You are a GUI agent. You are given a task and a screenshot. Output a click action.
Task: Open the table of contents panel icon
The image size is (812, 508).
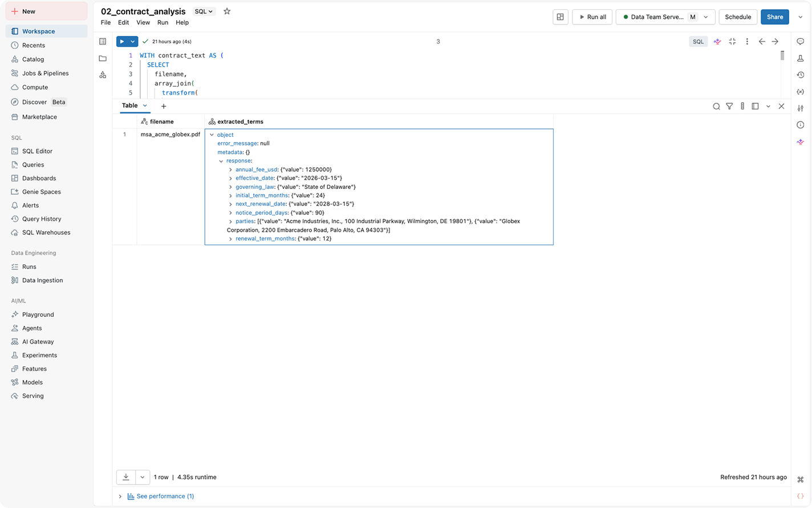[x=103, y=42]
